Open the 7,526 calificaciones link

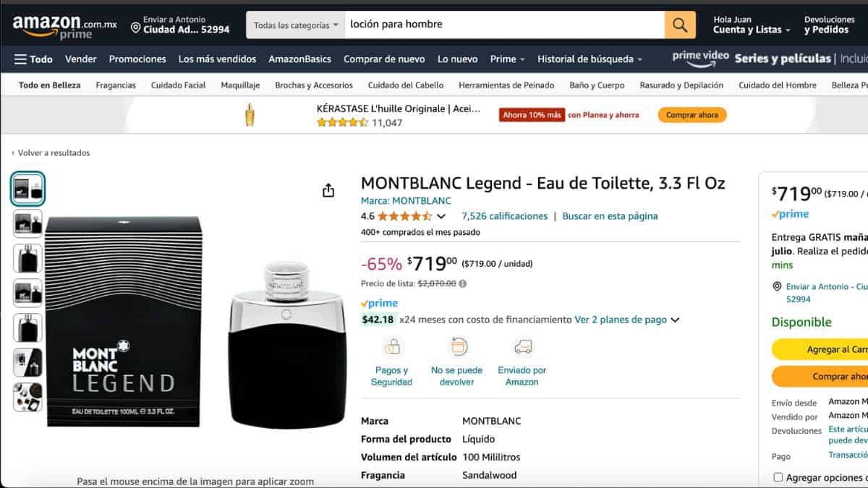point(504,216)
